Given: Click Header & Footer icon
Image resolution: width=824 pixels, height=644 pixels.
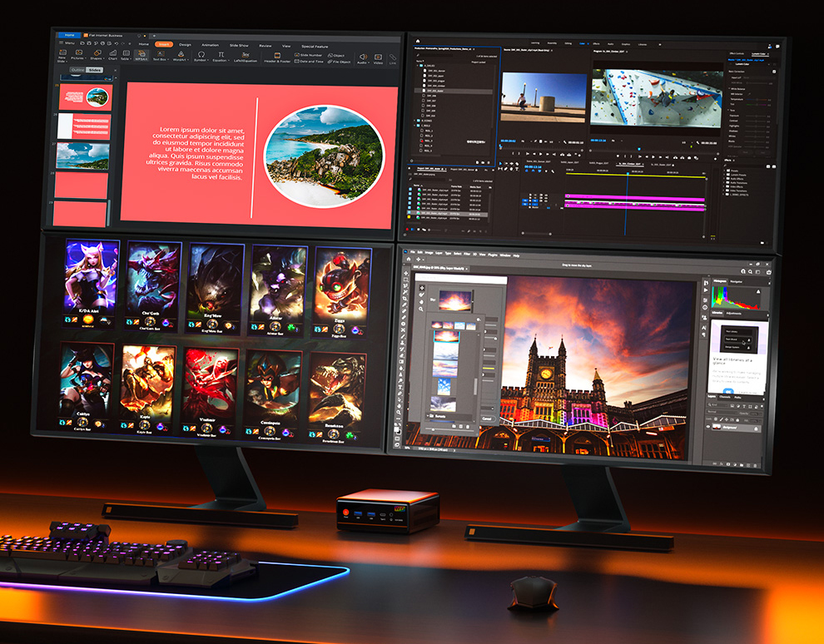Looking at the screenshot, I should [x=277, y=55].
